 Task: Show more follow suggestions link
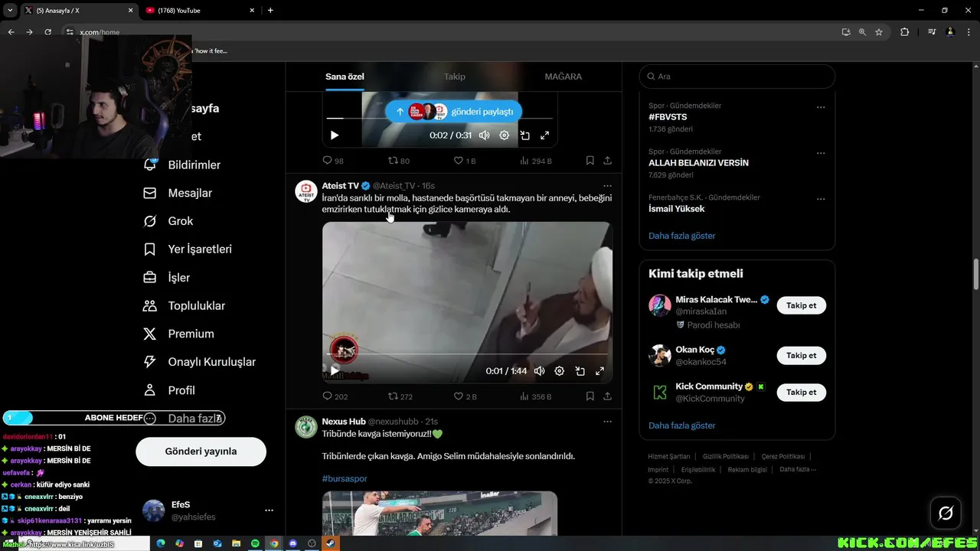point(682,425)
